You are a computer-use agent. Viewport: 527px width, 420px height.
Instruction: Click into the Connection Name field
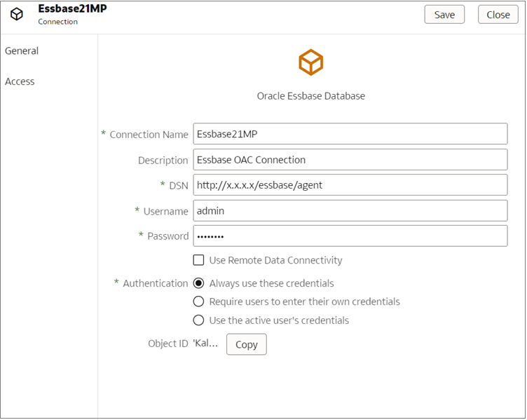350,134
